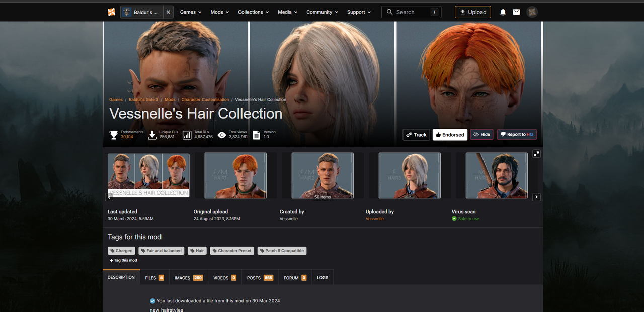644x312 pixels.
Task: Select the Hair tag
Action: pos(197,251)
